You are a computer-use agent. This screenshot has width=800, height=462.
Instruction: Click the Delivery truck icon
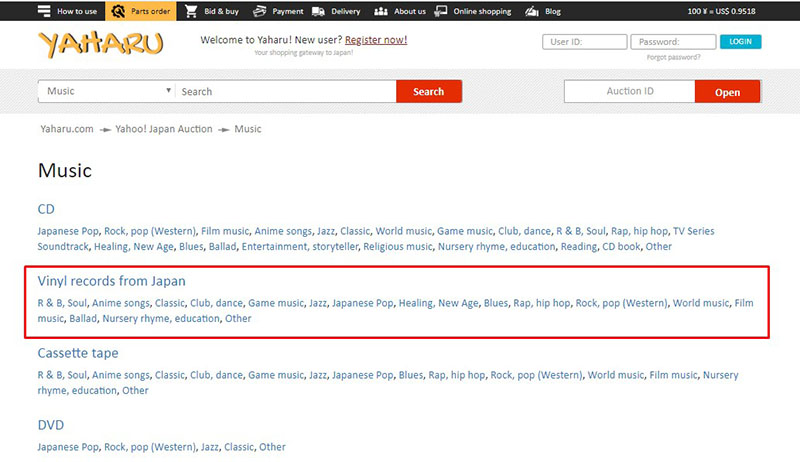tap(318, 11)
